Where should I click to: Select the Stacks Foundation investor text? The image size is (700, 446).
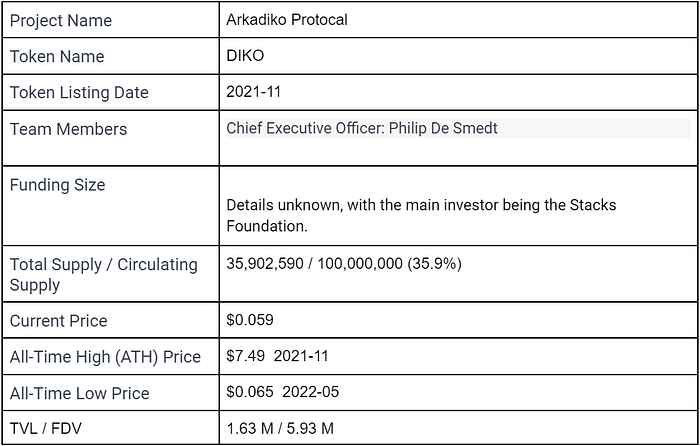[421, 216]
